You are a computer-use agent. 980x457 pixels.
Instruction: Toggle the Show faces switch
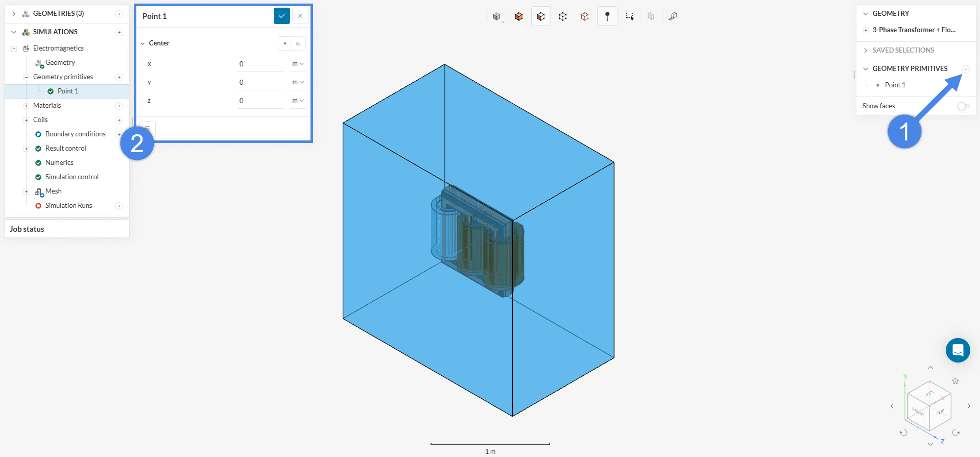point(963,106)
